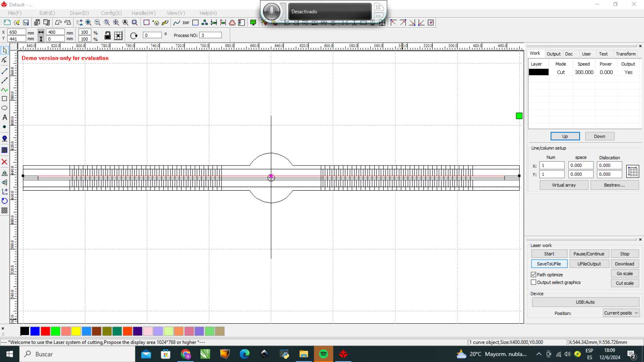Click the BMP import toolbar icon
Image resolution: width=644 pixels, height=362 pixels.
pos(186,23)
